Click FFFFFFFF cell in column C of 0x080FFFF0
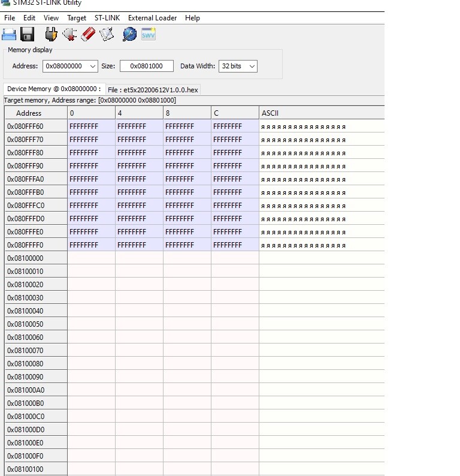The width and height of the screenshot is (460, 476). (235, 245)
